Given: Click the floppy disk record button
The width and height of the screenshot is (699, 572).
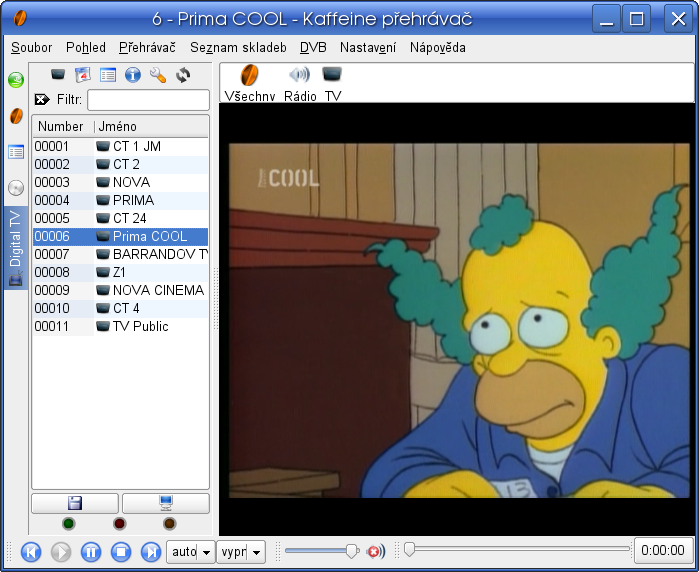Looking at the screenshot, I should coord(75,503).
